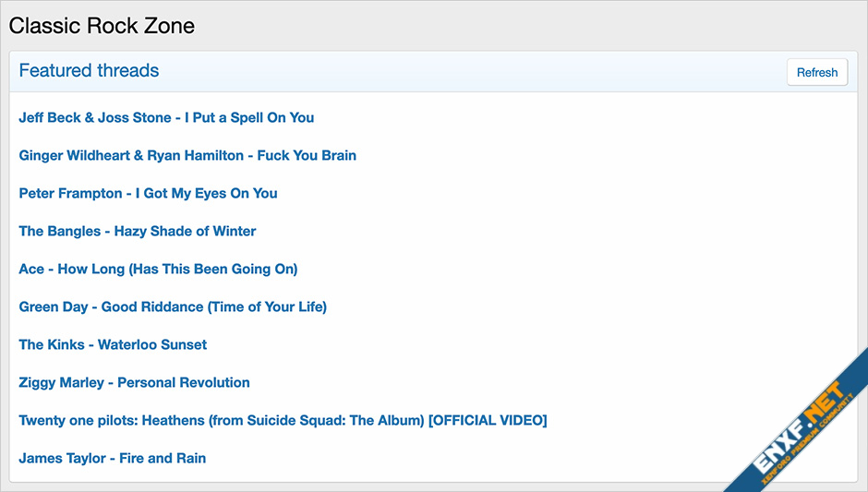Select The Bangles Hazy Shade of Winter
This screenshot has height=492, width=868.
(x=138, y=231)
